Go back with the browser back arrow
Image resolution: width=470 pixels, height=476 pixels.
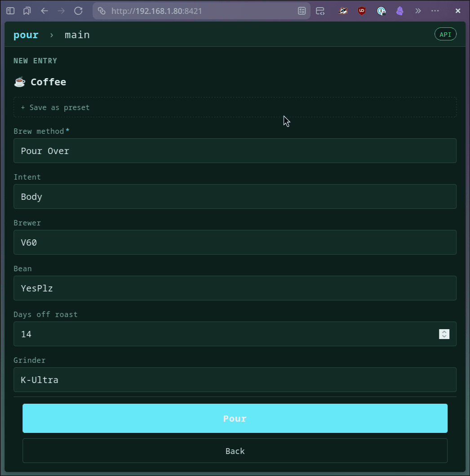(44, 11)
